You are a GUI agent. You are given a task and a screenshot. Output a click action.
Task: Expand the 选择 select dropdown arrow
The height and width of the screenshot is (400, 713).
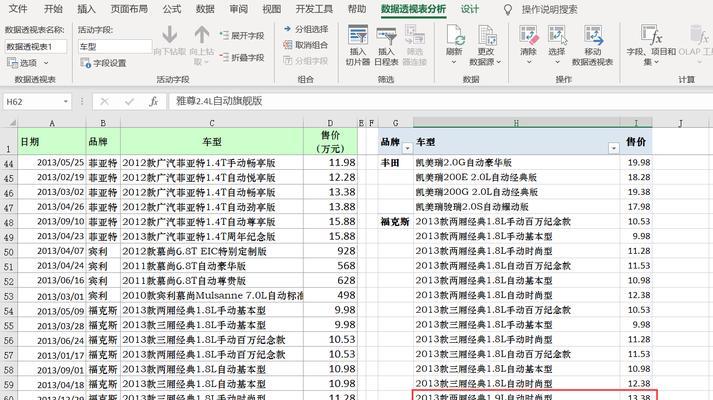(557, 62)
